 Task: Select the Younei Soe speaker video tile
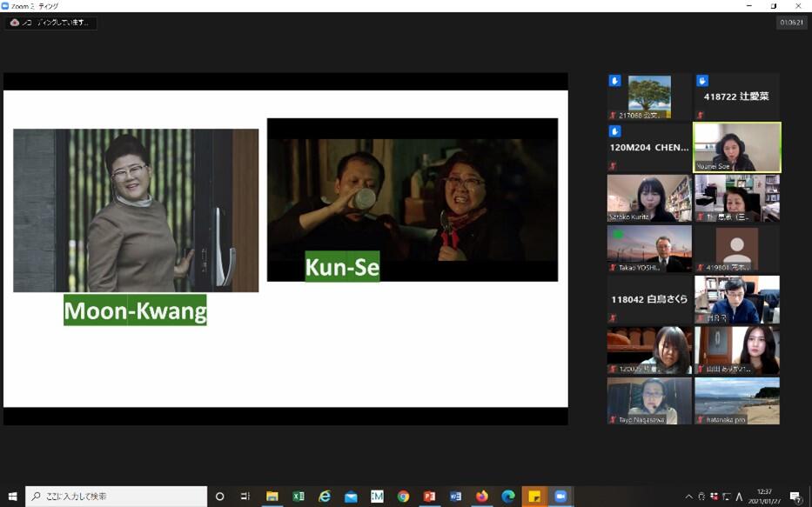[x=737, y=148]
